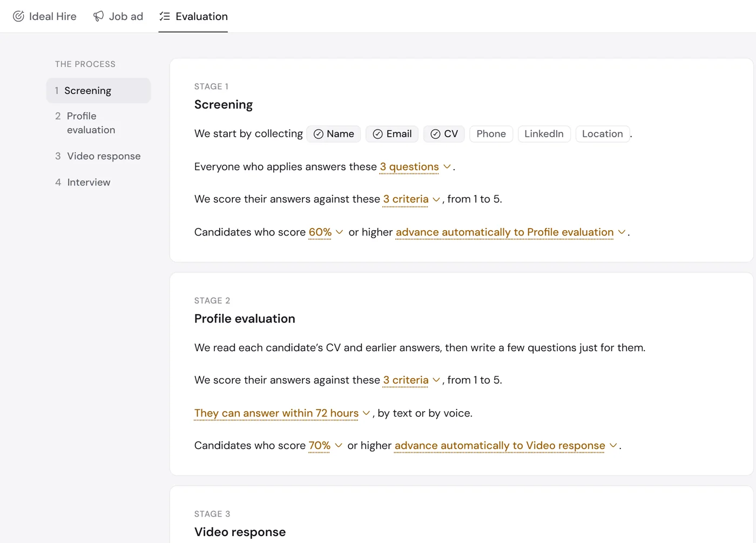This screenshot has width=756, height=543.
Task: Open the 60% score threshold dropdown
Action: click(326, 232)
